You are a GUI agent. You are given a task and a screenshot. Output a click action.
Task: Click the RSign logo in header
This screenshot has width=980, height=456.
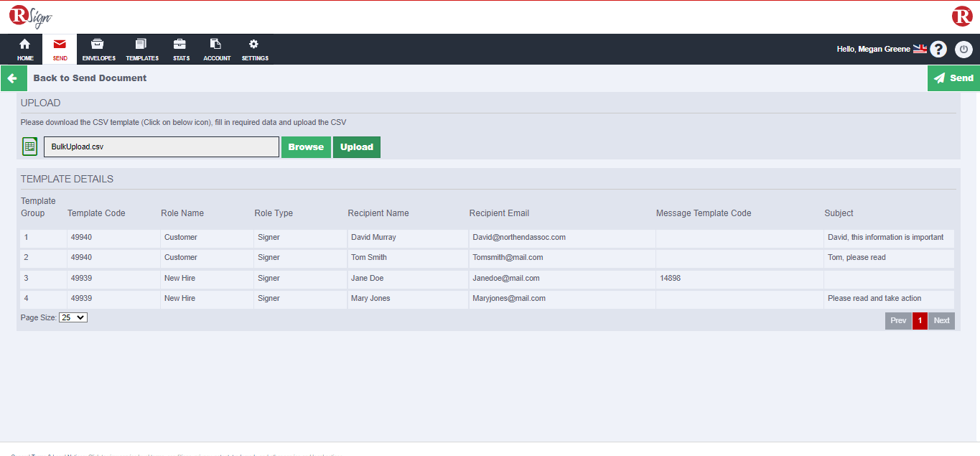[30, 17]
